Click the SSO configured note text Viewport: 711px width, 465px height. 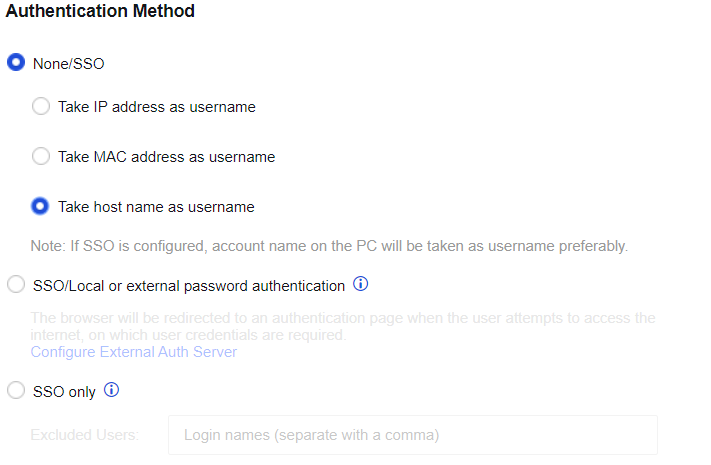(329, 246)
